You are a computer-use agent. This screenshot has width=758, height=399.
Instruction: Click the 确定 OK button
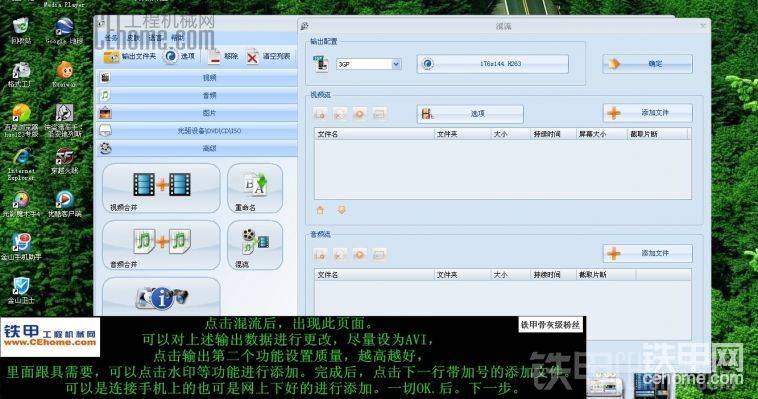[647, 64]
